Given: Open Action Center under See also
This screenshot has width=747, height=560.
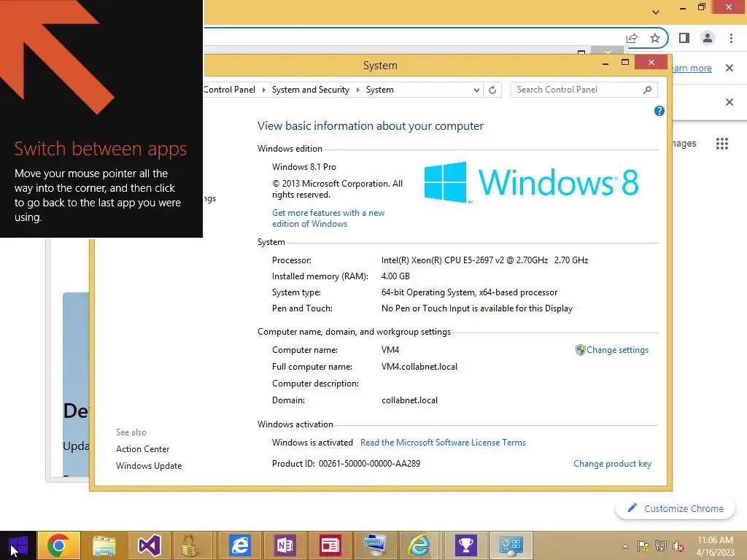Looking at the screenshot, I should coord(142,449).
